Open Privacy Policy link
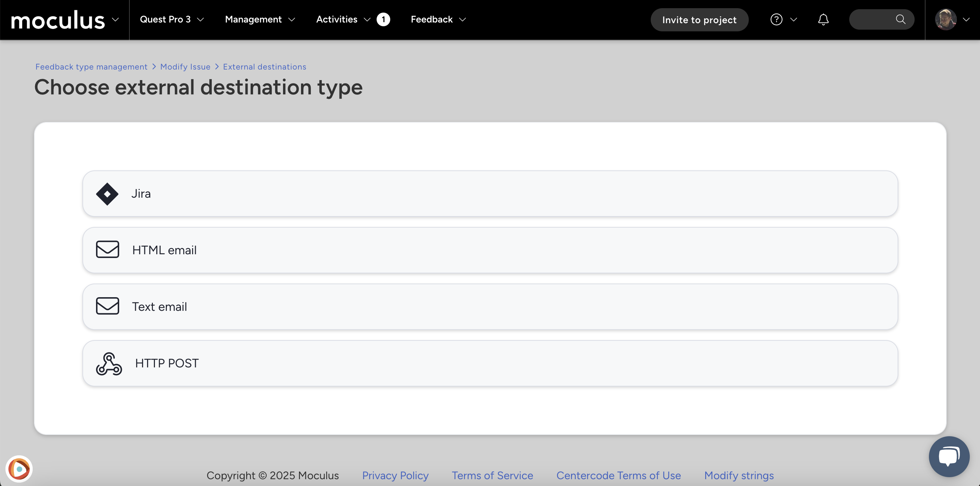This screenshot has height=486, width=980. tap(395, 475)
